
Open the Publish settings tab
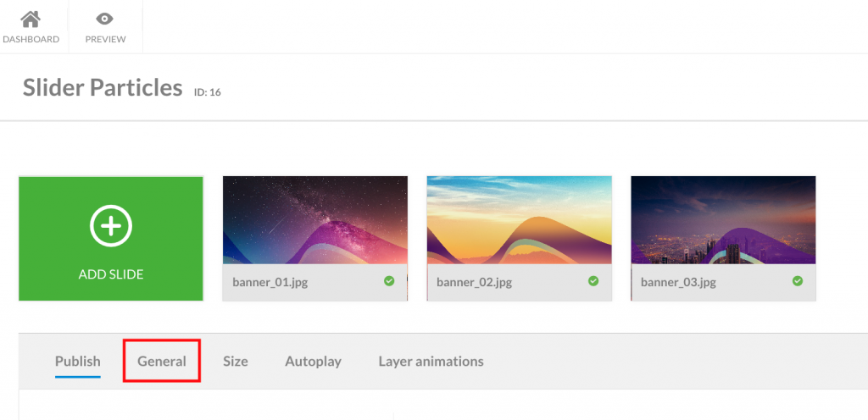(x=77, y=362)
